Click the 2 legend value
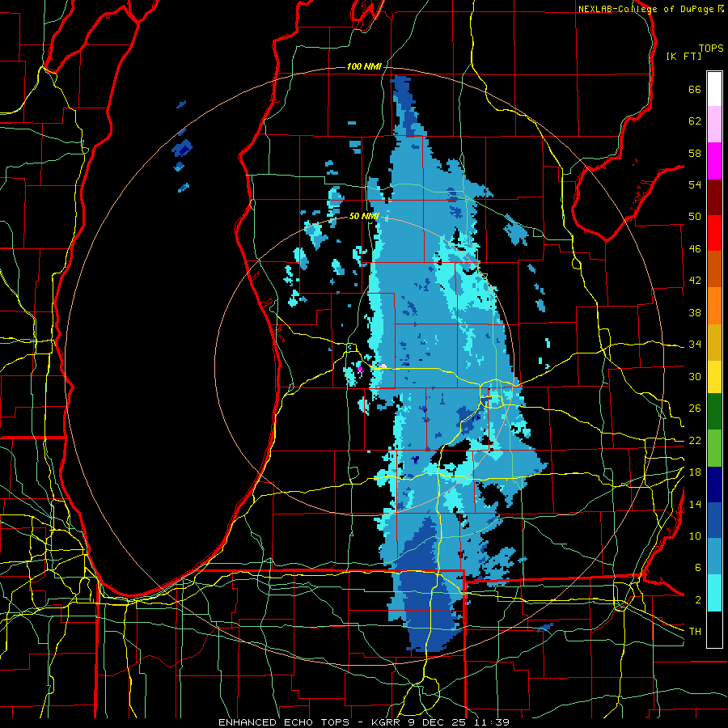Viewport: 728px width, 728px height. click(x=697, y=600)
